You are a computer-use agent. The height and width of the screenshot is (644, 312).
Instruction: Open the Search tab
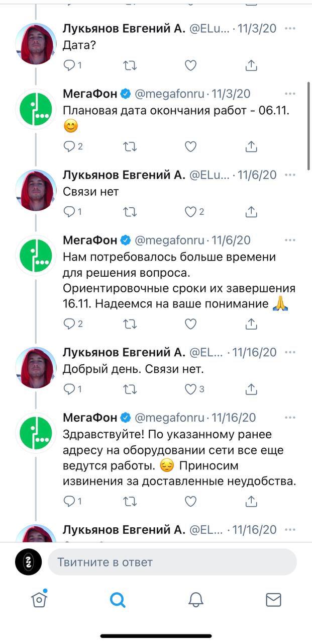coord(117,599)
